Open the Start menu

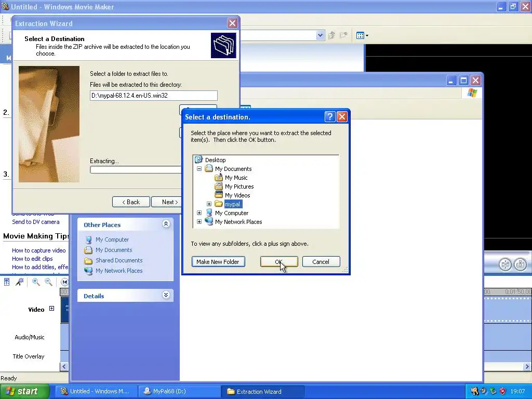[24, 391]
